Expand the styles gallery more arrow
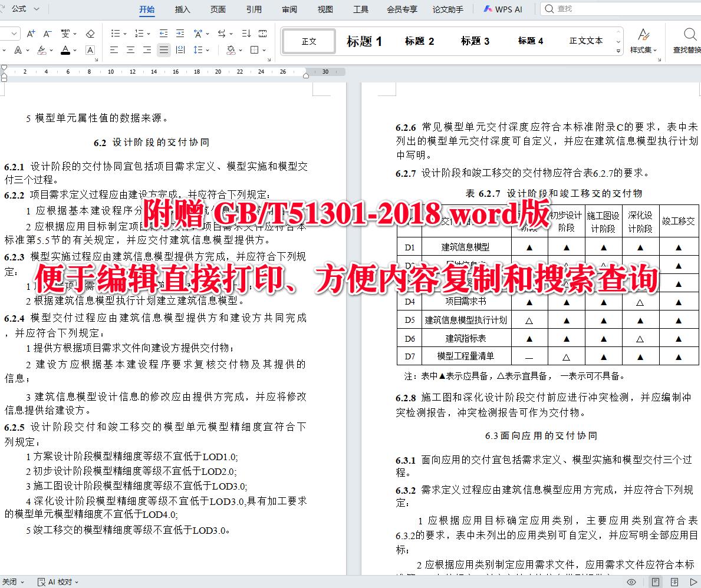Image resolution: width=701 pixels, height=588 pixels. coord(618,51)
